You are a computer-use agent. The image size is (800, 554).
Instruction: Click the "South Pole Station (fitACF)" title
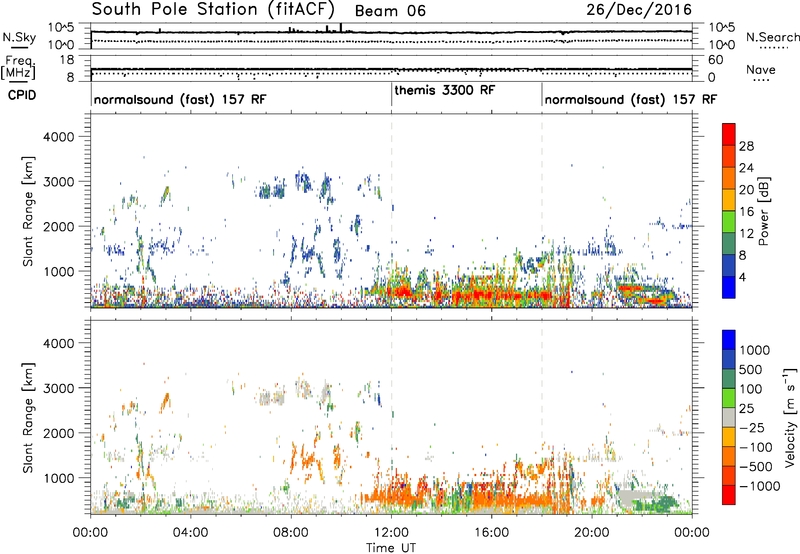[213, 9]
